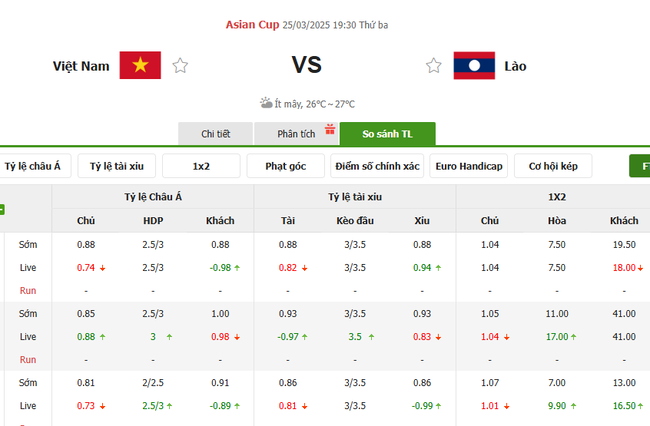Show Phạt góc odds
This screenshot has height=426, width=650.
(286, 166)
